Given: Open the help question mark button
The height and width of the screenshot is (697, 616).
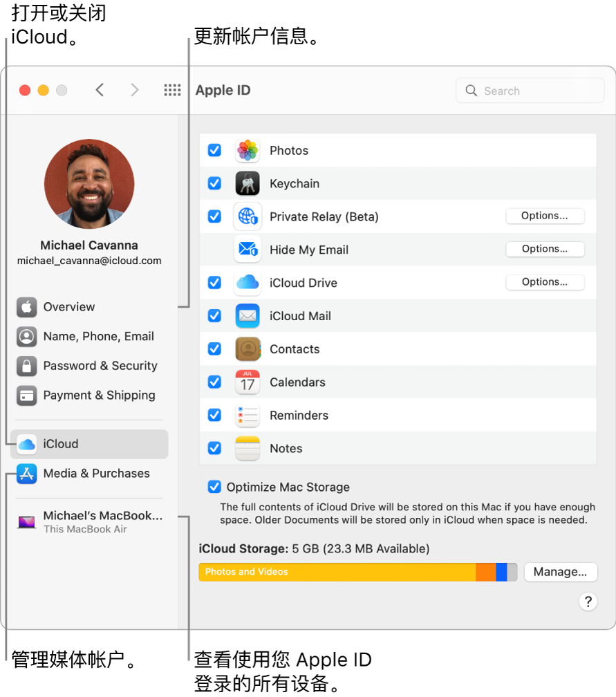Looking at the screenshot, I should (588, 602).
